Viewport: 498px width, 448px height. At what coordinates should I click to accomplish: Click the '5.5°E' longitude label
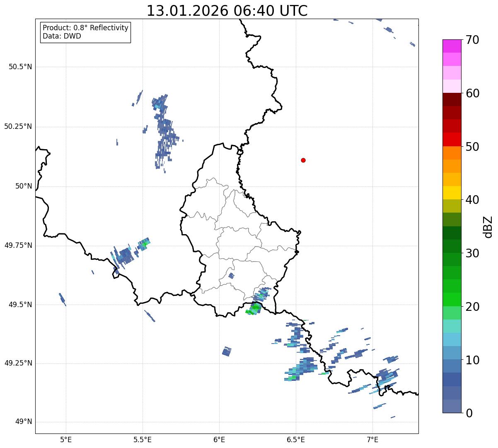click(143, 439)
